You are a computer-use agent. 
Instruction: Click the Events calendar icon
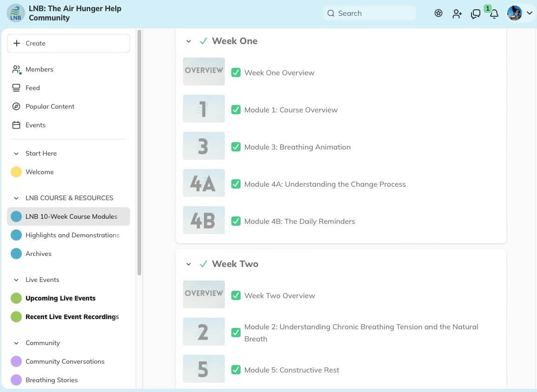click(16, 125)
